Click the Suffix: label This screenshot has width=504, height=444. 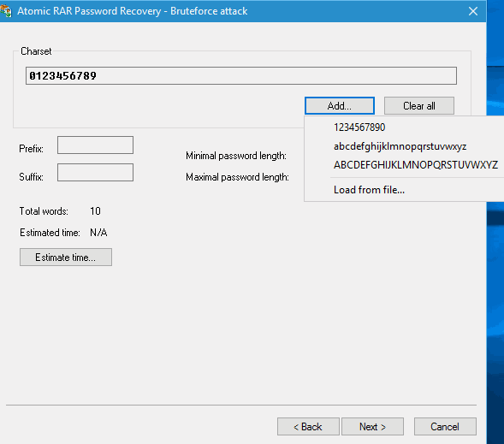31,177
